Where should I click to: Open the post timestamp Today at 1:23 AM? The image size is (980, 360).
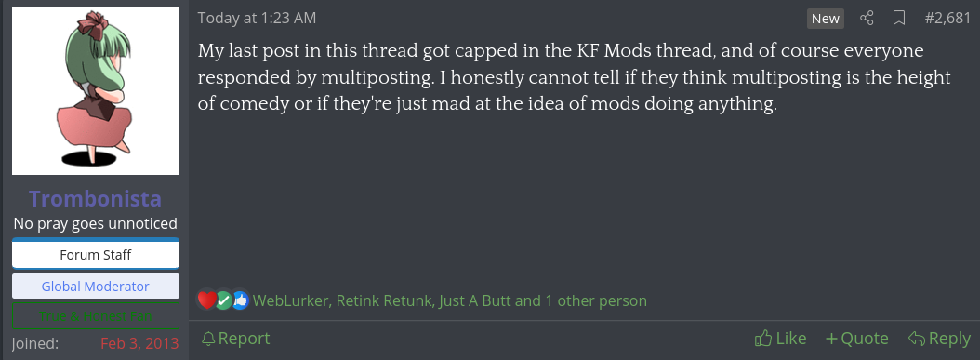(257, 19)
